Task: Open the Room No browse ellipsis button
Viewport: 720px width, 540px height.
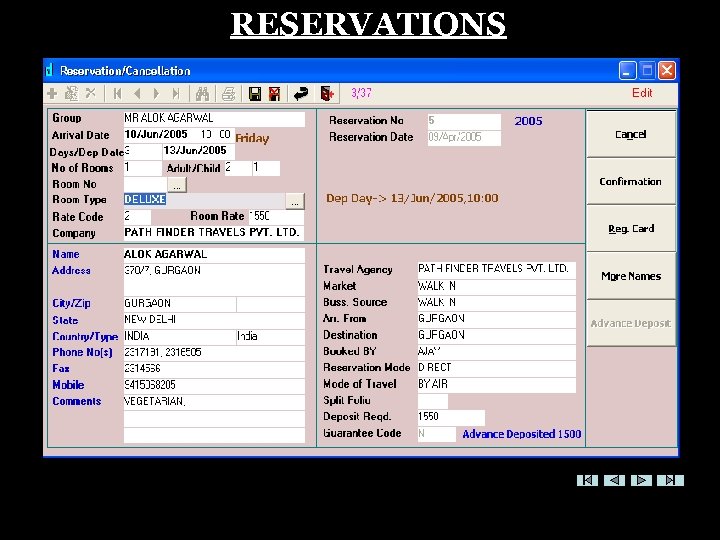Action: click(x=177, y=185)
